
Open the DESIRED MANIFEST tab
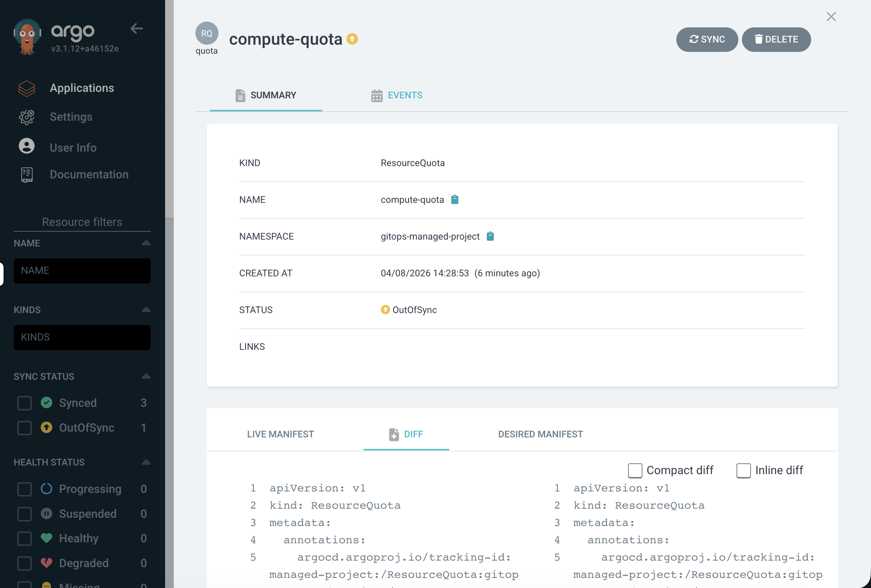pyautogui.click(x=540, y=434)
